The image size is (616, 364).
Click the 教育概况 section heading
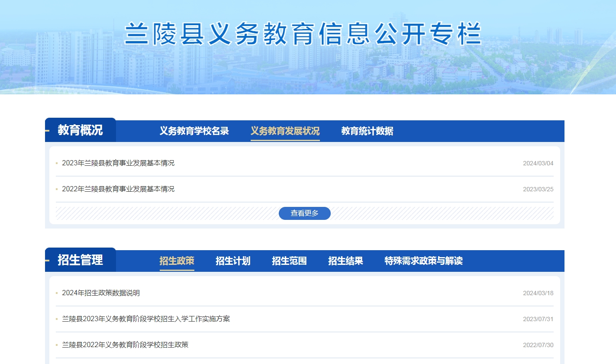click(x=81, y=130)
